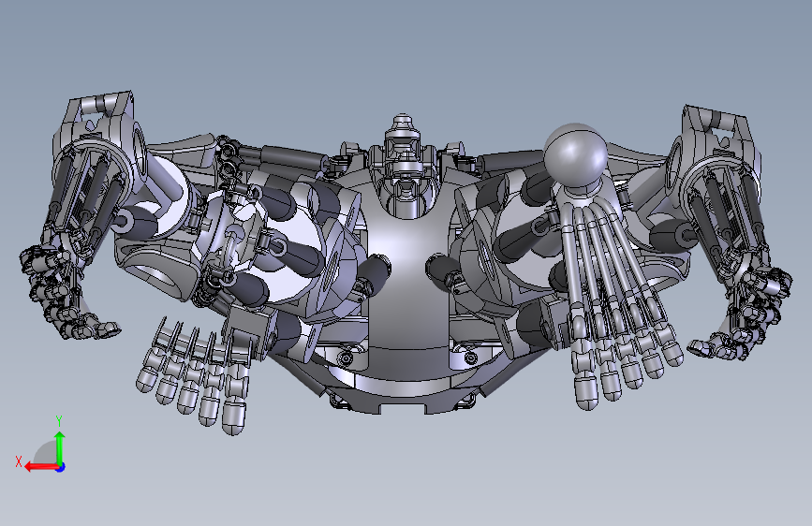
Task: Click the green Y axis arrow of the triad
Action: (60, 448)
